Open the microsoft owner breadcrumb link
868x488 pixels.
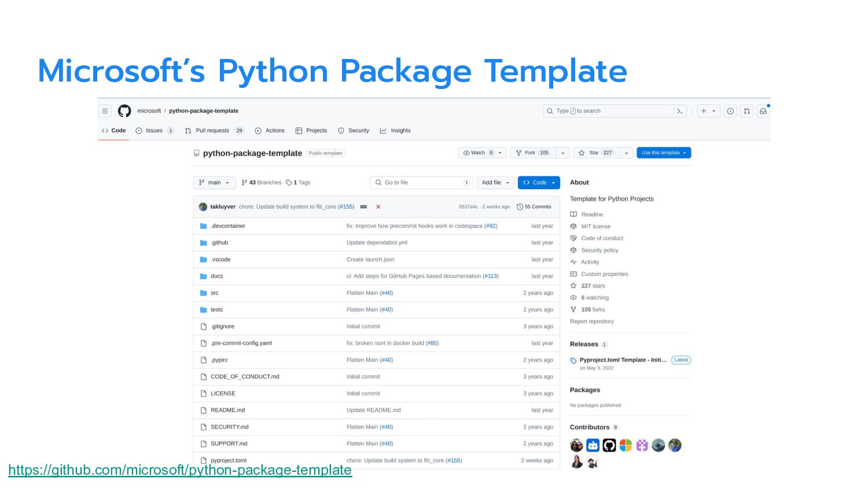click(x=149, y=111)
